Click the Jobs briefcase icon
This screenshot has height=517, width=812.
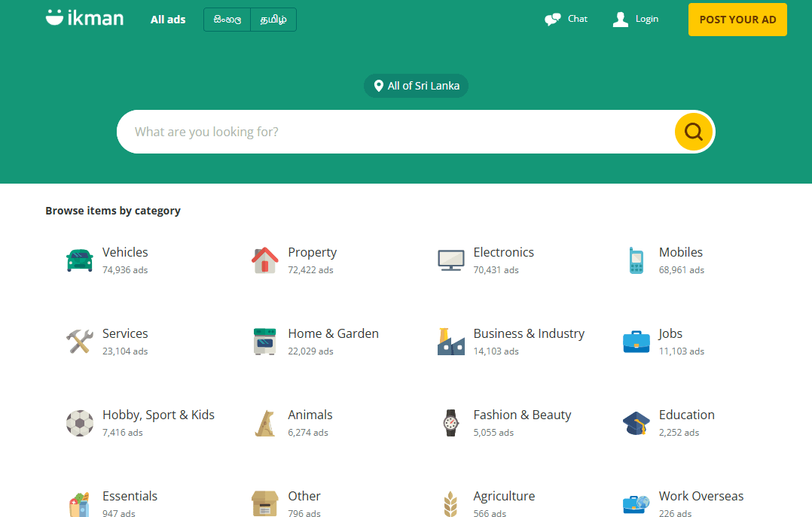pyautogui.click(x=636, y=342)
